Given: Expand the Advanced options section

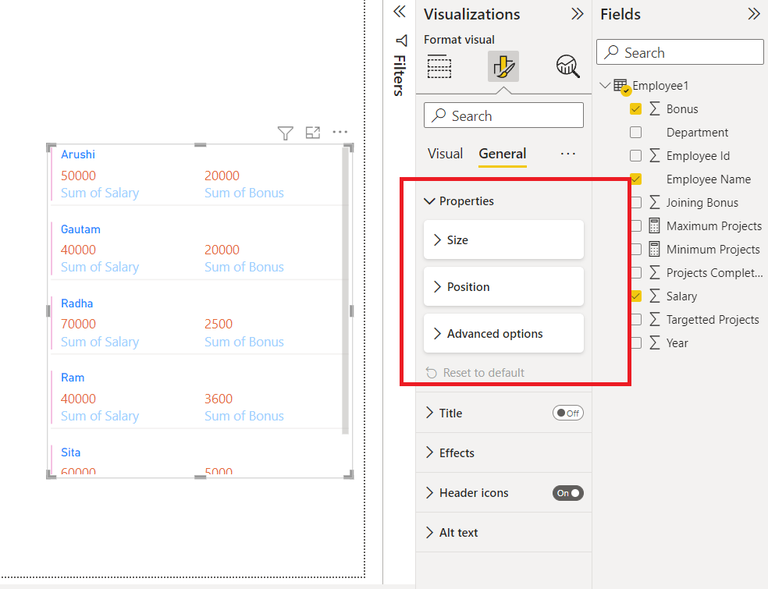Looking at the screenshot, I should 504,333.
